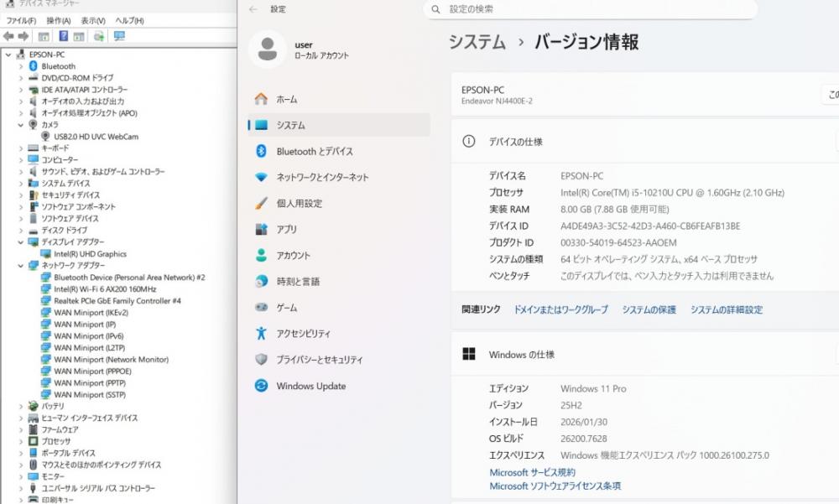Click システムの保護 link
The image size is (839, 504).
(x=649, y=309)
